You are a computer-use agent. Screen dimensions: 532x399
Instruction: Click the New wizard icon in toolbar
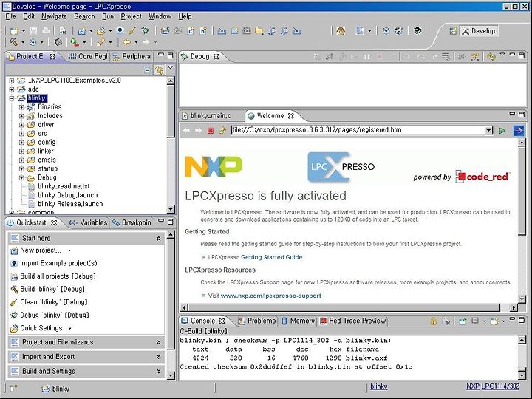pos(14,31)
